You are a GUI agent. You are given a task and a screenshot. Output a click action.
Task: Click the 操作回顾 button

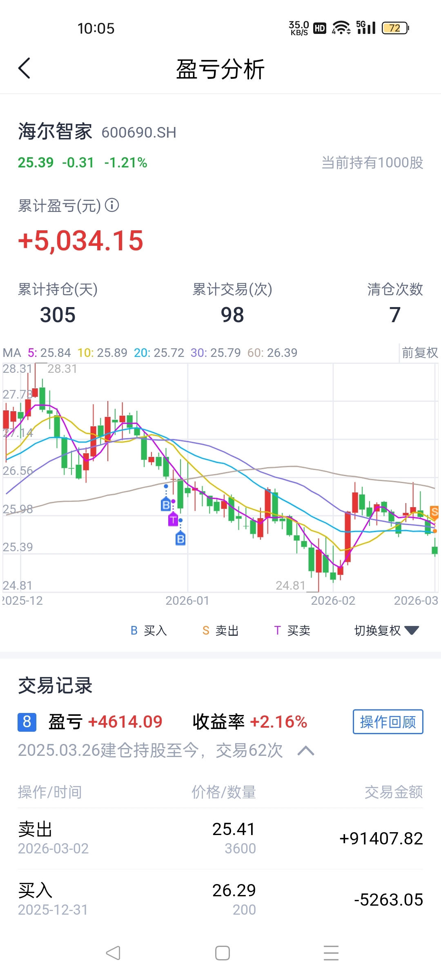[x=388, y=722]
